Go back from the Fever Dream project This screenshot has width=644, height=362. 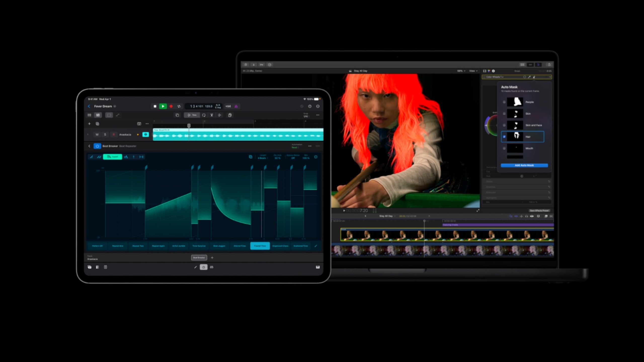[x=89, y=106]
